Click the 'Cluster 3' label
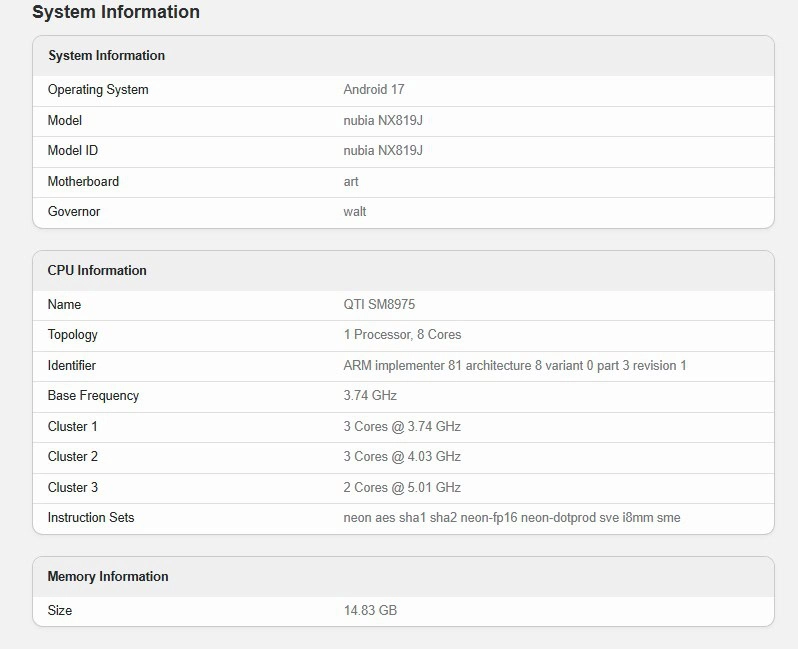This screenshot has width=798, height=649. point(73,488)
